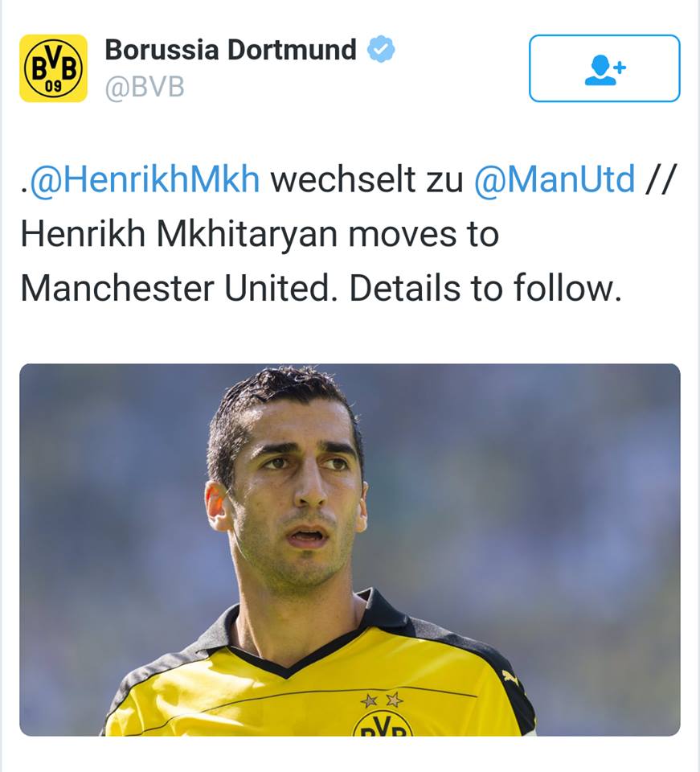Click the Puma logo on the jersey sleeve
700x772 pixels.
(510, 680)
